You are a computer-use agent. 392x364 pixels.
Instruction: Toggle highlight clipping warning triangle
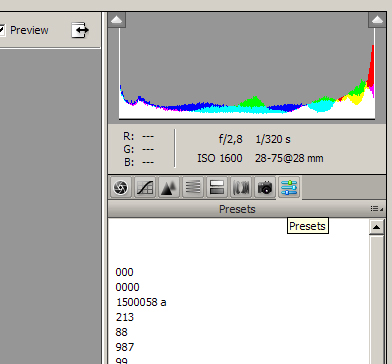[377, 20]
